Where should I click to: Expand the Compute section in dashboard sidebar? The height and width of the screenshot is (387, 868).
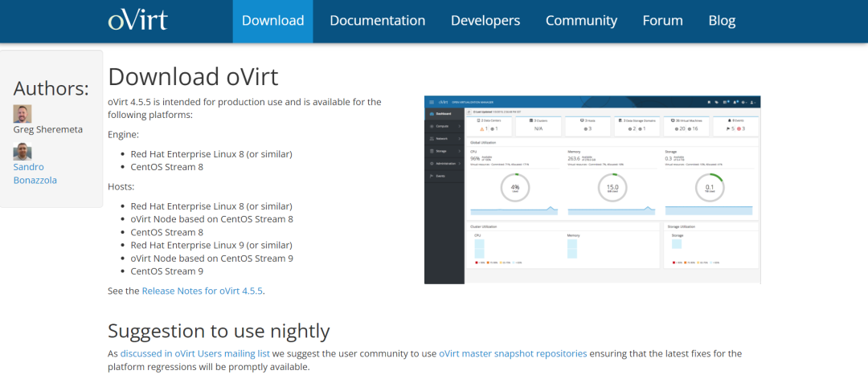pos(444,126)
